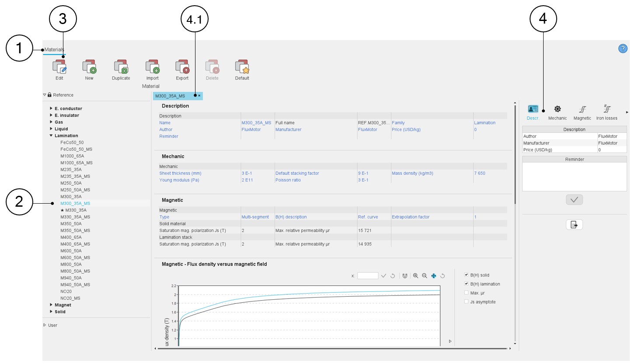635x364 pixels.
Task: Switch to the Mechanic tab
Action: point(557,112)
